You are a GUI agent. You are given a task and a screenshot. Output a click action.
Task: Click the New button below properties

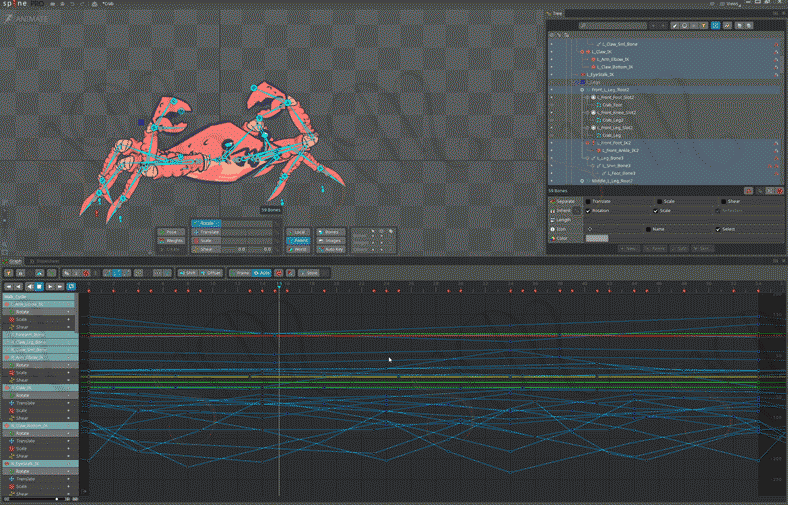[x=628, y=249]
